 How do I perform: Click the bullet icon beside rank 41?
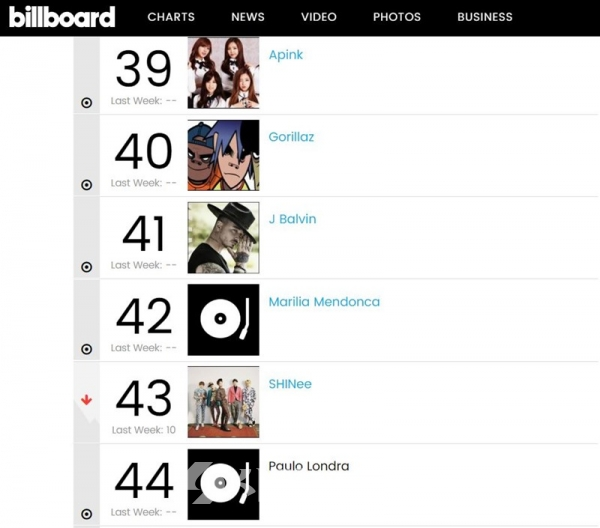86,267
